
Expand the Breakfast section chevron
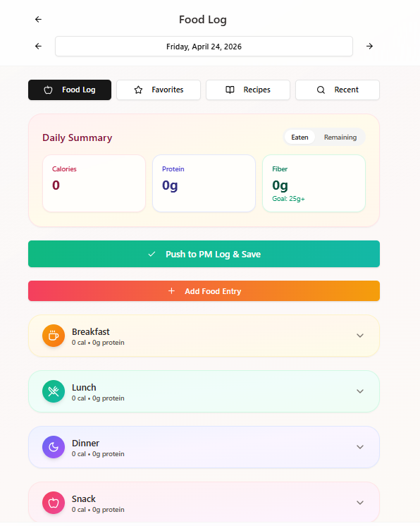[x=360, y=336]
